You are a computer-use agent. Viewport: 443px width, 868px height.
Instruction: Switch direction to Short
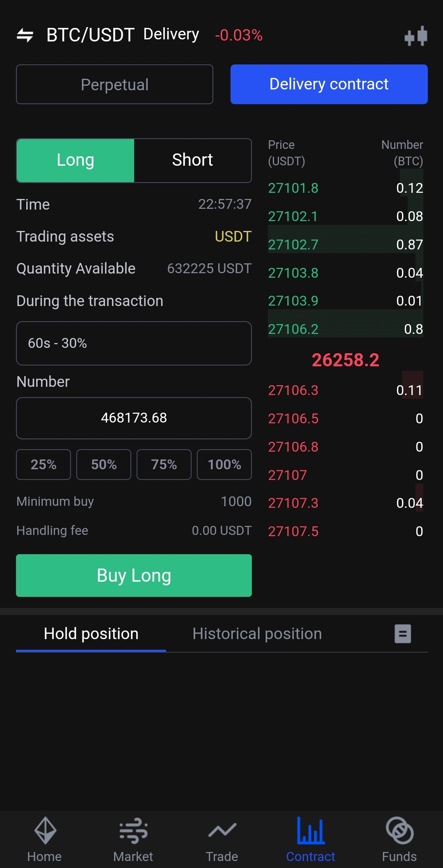[x=192, y=160]
